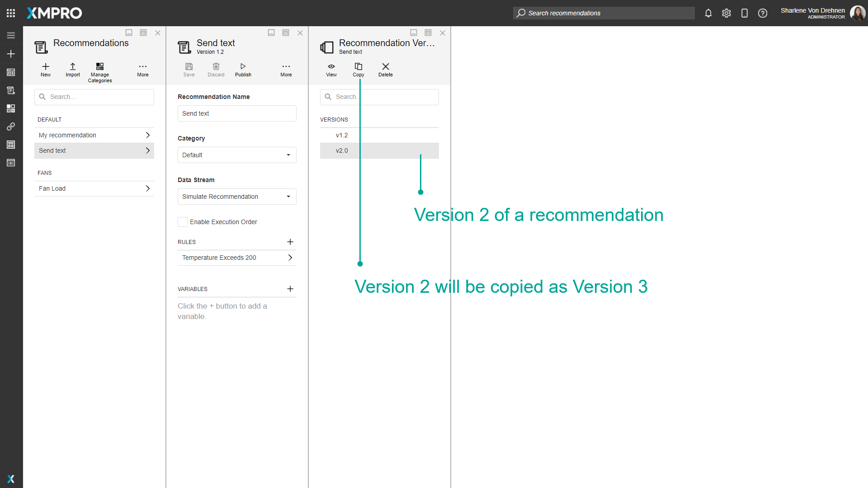Enable the Execution Order checkbox

coord(182,222)
